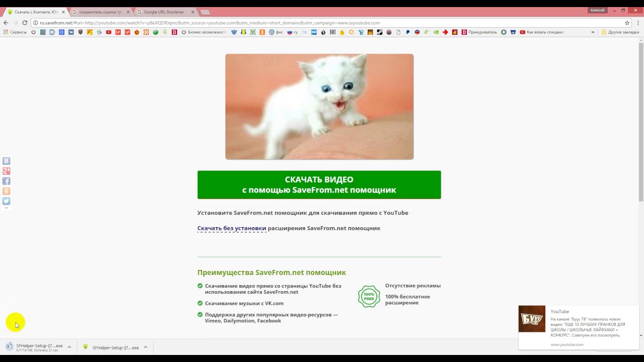Reload the SaveFrom page
Image resolution: width=644 pixels, height=362 pixels.
25,23
